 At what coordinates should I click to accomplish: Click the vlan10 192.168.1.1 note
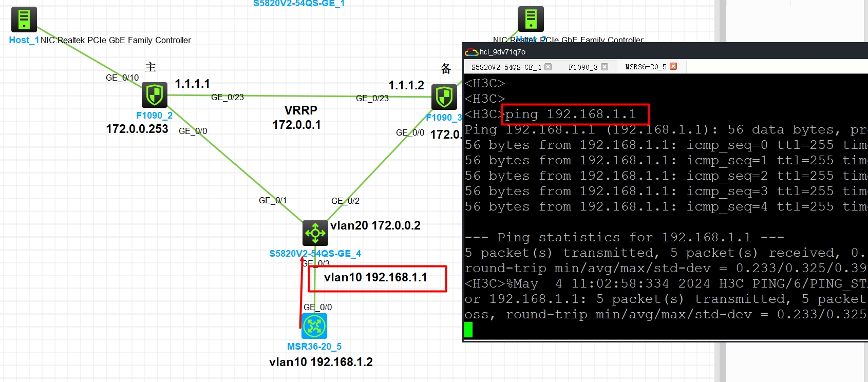[x=375, y=277]
